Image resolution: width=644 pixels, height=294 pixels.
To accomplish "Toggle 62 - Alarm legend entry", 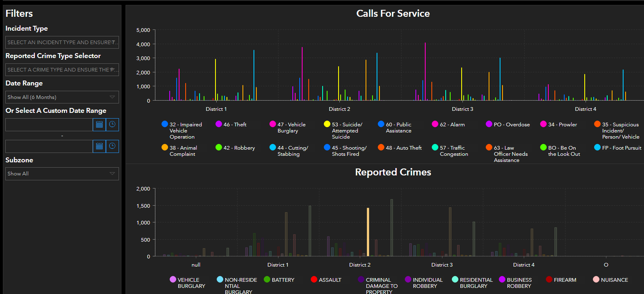I will point(448,124).
